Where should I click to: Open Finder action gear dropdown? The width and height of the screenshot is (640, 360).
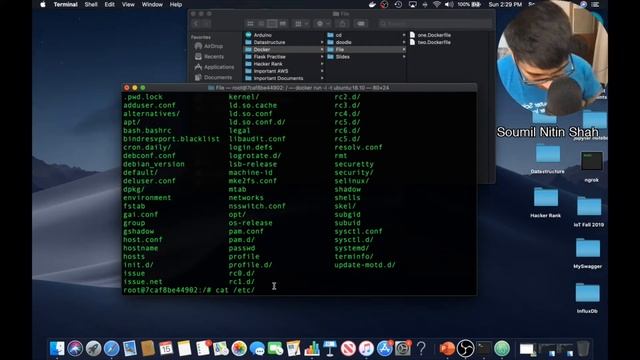(x=323, y=24)
